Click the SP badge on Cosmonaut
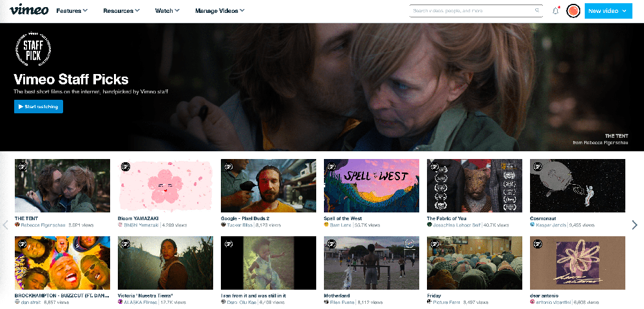The image size is (644, 309). [538, 167]
